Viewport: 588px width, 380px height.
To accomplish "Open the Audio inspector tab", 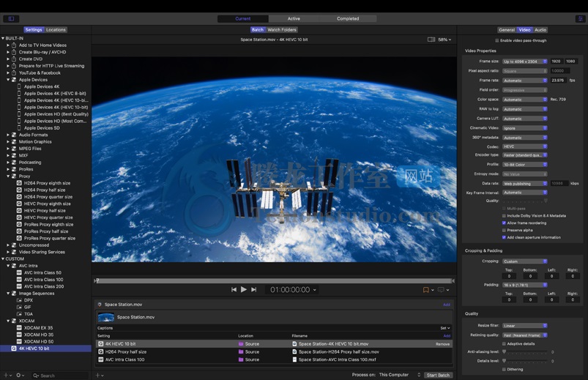I will 540,29.
